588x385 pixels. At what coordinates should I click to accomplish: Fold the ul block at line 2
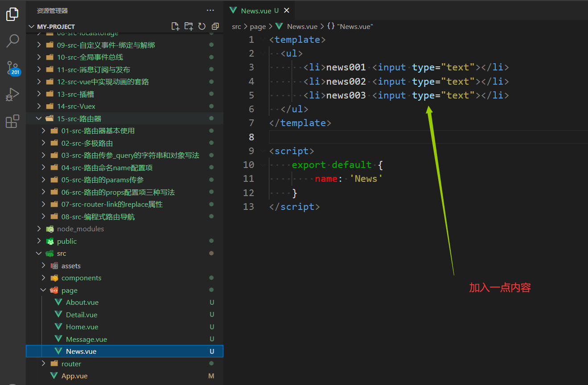tap(263, 53)
